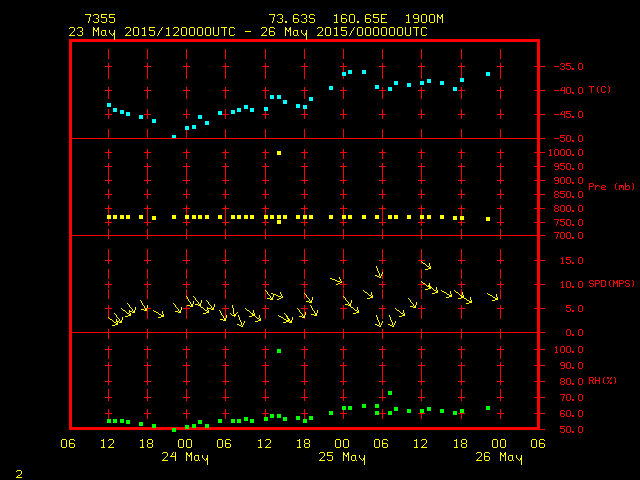
Task: Click the 10.0 wind speed axis value
Action: pos(571,284)
